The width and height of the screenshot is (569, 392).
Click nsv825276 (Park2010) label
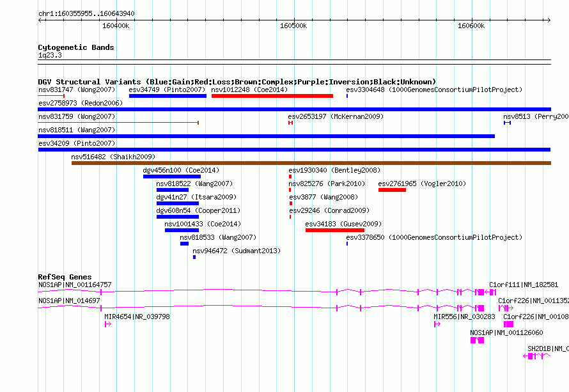(327, 184)
